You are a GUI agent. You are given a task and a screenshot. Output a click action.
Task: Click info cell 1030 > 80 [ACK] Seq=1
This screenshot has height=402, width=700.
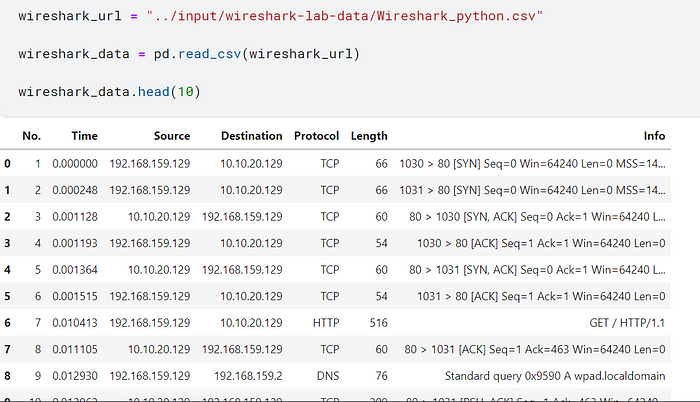[541, 243]
